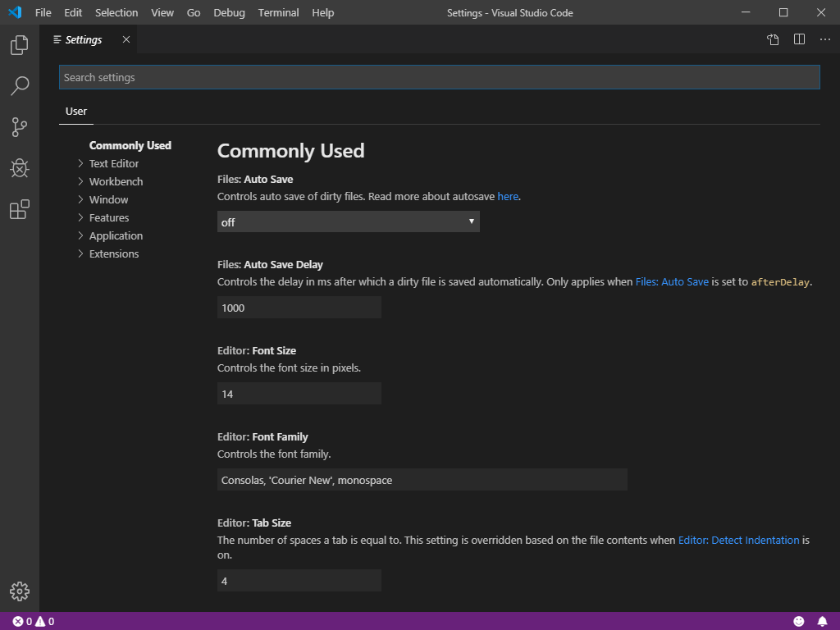The height and width of the screenshot is (630, 840).
Task: Click the Font Family text field
Action: point(422,480)
